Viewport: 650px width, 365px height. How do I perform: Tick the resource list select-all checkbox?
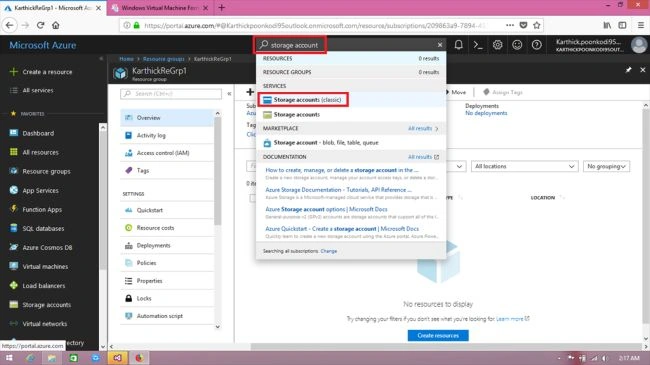[x=252, y=198]
